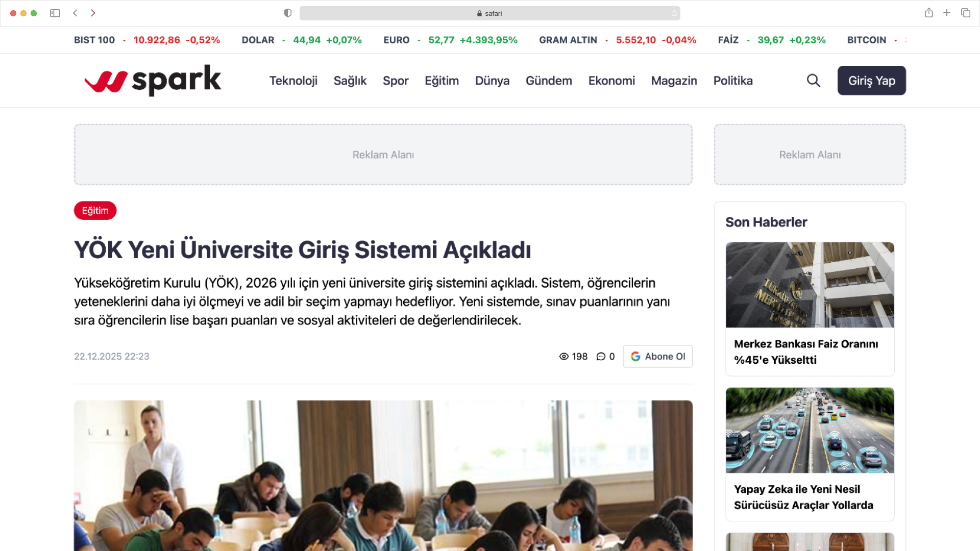980x551 pixels.
Task: Open the privacy shield icon
Action: coord(288,13)
